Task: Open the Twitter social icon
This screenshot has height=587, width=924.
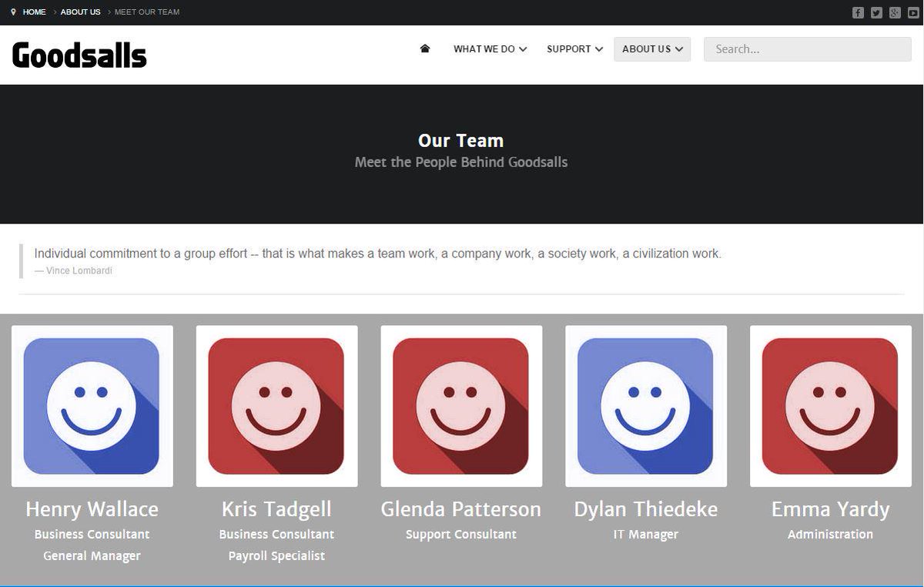Action: [876, 12]
